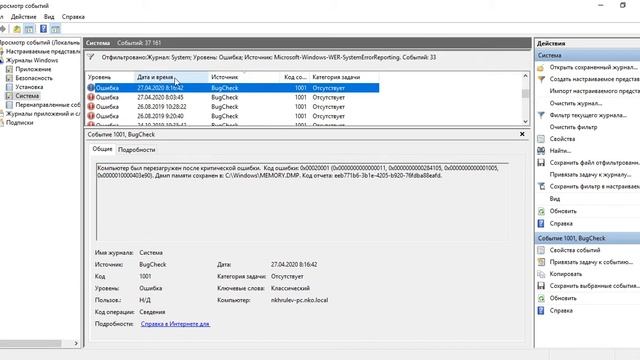Collapse Система actions section header
Screen dimensions: 640x360
point(587,56)
